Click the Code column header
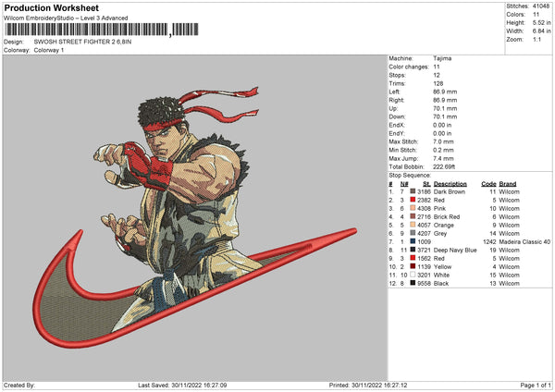The width and height of the screenshot is (555, 392). coord(488,184)
